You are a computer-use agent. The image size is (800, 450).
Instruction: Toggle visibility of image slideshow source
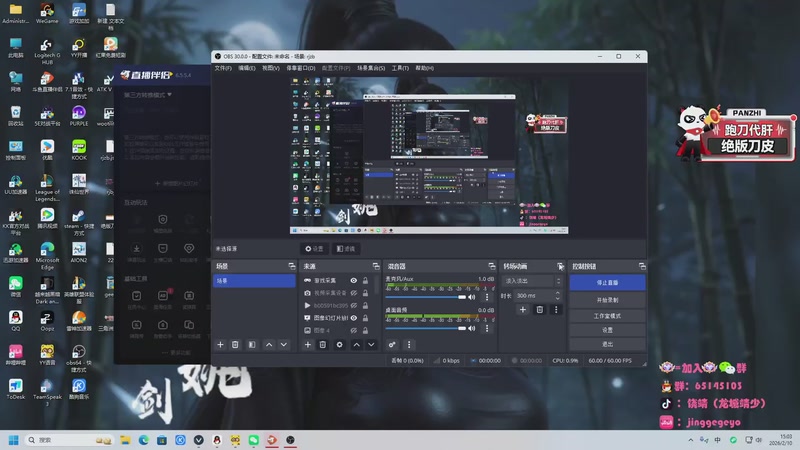tap(354, 318)
